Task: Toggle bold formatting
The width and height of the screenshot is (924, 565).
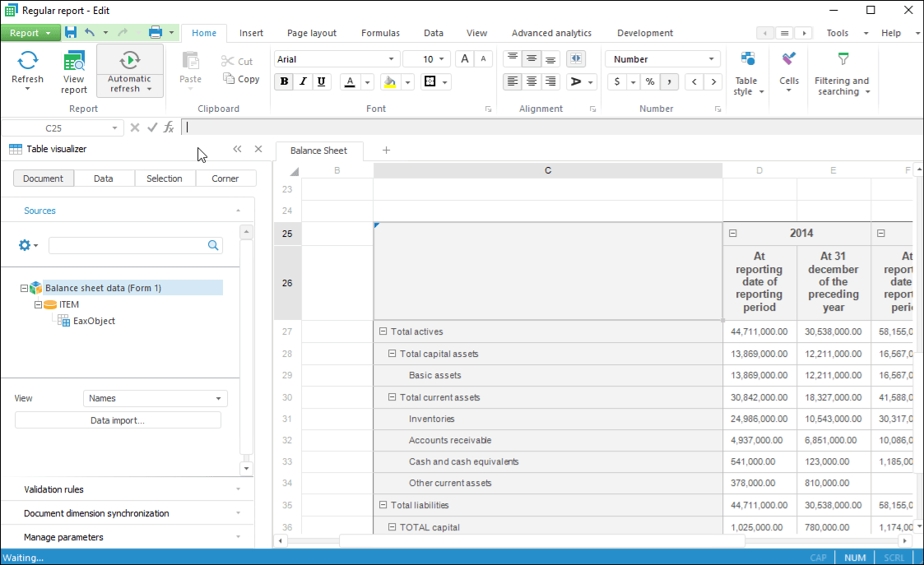Action: pos(285,81)
